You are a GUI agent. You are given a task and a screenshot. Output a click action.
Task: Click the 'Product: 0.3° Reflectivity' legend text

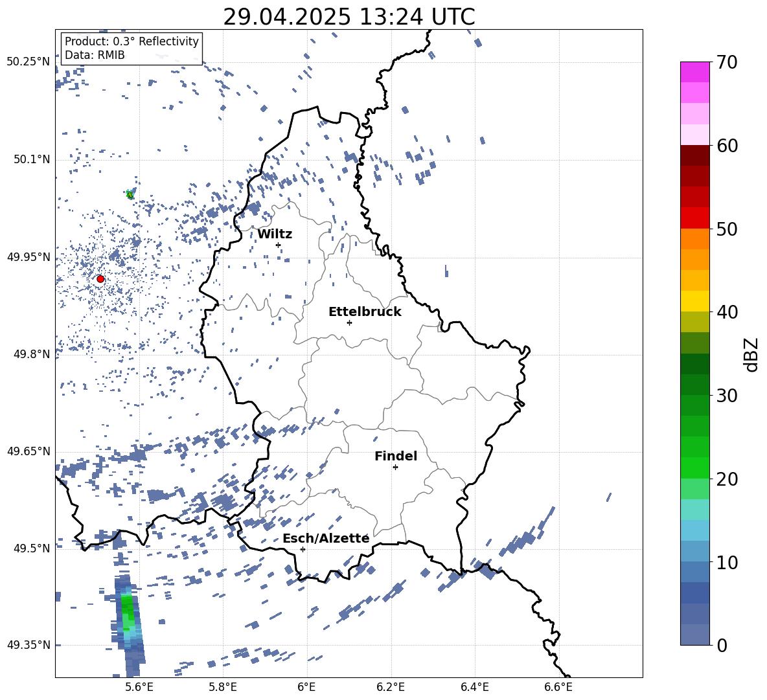[132, 41]
